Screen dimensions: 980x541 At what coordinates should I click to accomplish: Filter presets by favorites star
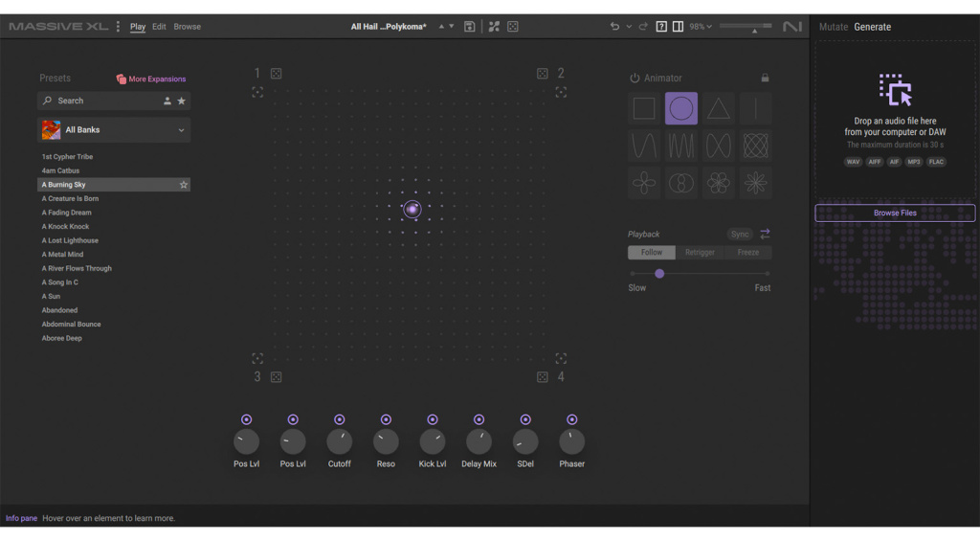pyautogui.click(x=181, y=101)
